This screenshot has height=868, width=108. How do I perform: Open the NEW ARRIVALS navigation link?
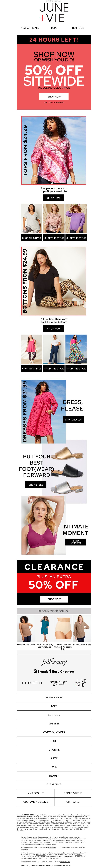[30, 28]
